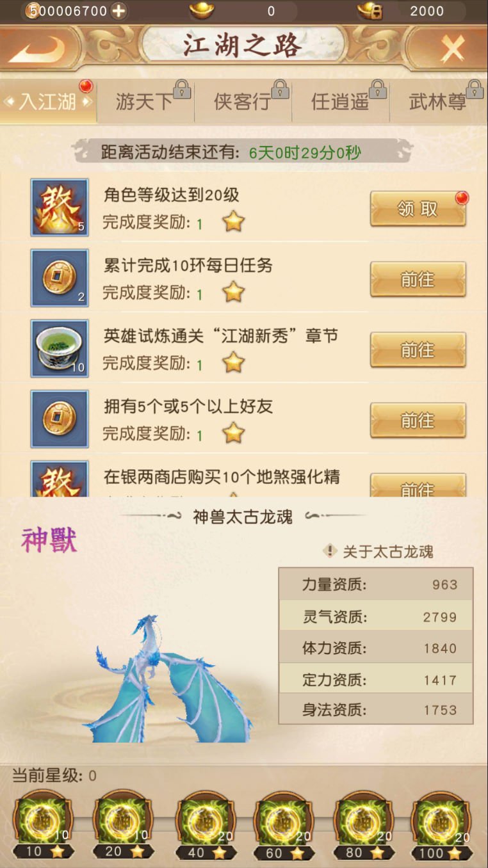Click 前往 for the 10环每日任务 quest
Image resolution: width=488 pixels, height=868 pixels.
click(x=418, y=279)
